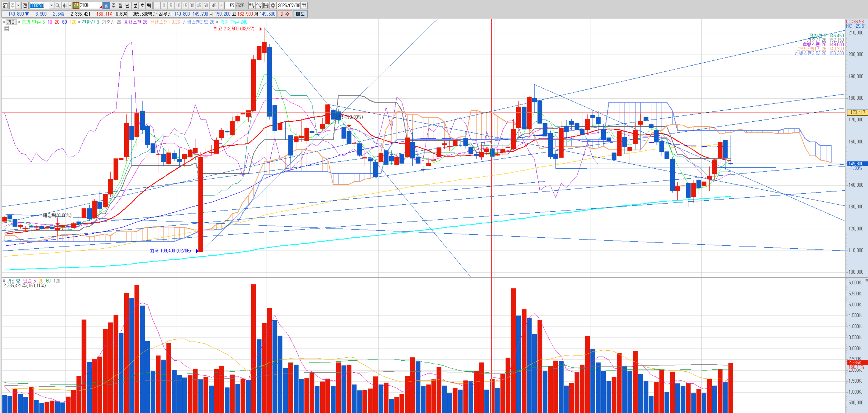Click the 최고 212,500 (02/27) high label

pos(234,29)
